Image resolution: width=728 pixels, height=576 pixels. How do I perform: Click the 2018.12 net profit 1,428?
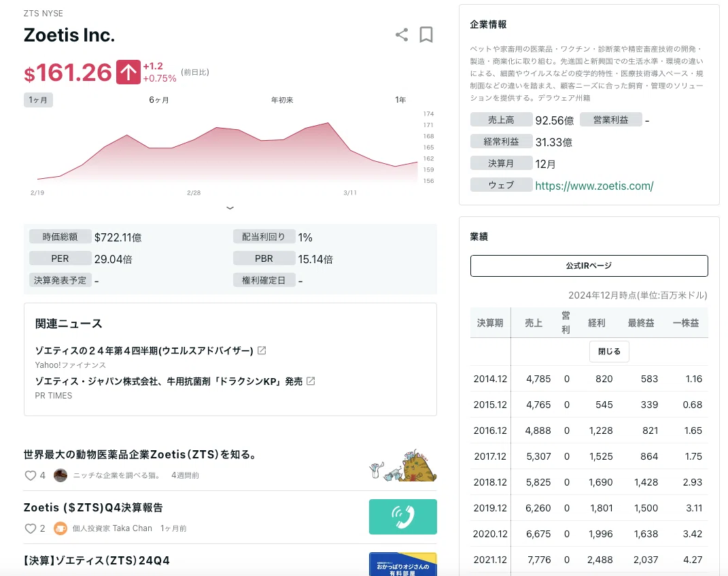pos(646,482)
